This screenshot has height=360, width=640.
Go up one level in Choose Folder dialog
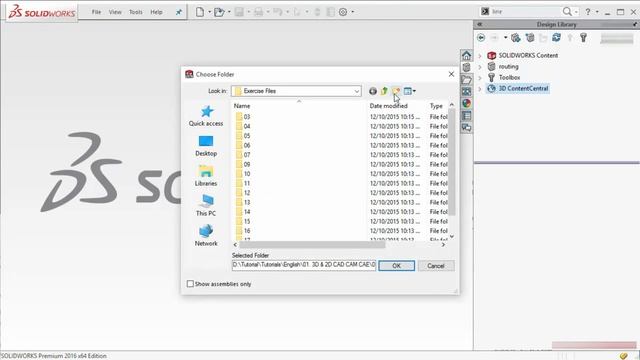[384, 91]
